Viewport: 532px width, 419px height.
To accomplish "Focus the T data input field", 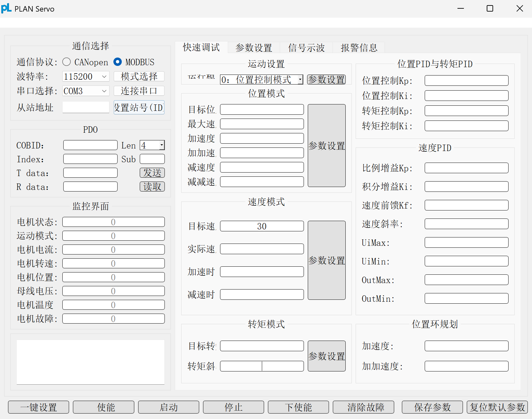I will [90, 173].
